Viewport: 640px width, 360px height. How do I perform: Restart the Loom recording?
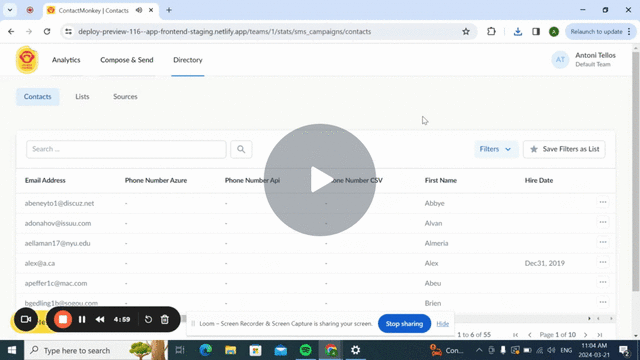(149, 320)
